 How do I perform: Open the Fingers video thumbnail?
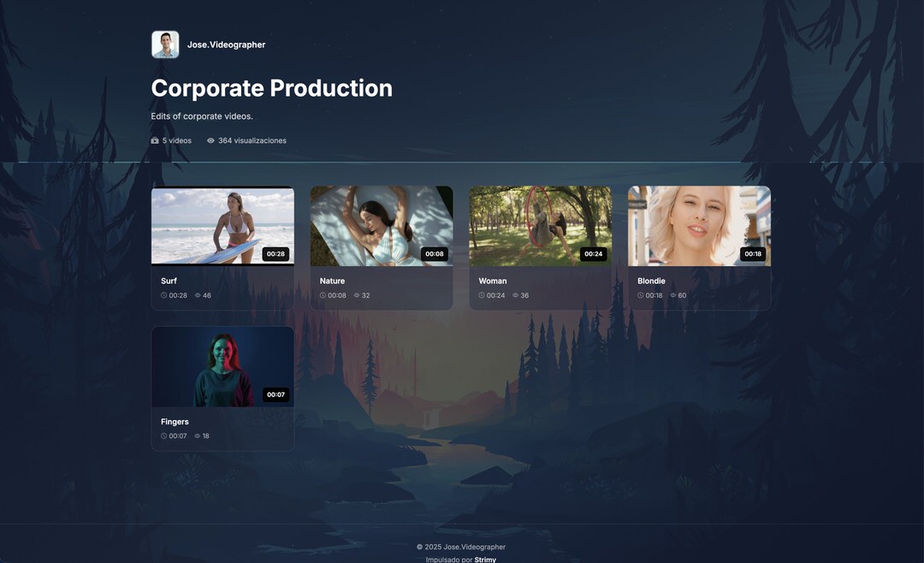pos(222,366)
